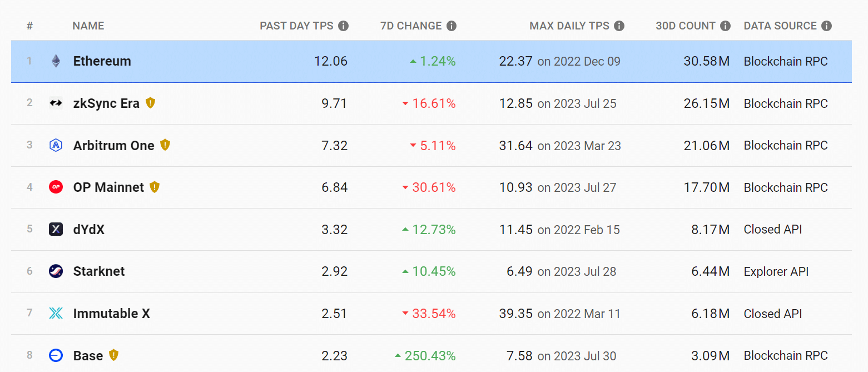Click the Arbitrum One logo icon
868x372 pixels.
coord(56,145)
